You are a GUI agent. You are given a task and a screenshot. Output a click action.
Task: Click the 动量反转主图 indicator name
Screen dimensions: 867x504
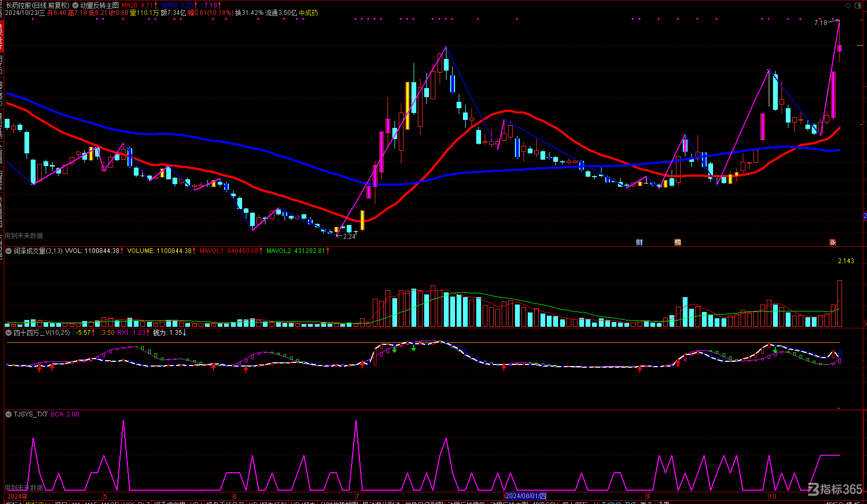pos(100,5)
